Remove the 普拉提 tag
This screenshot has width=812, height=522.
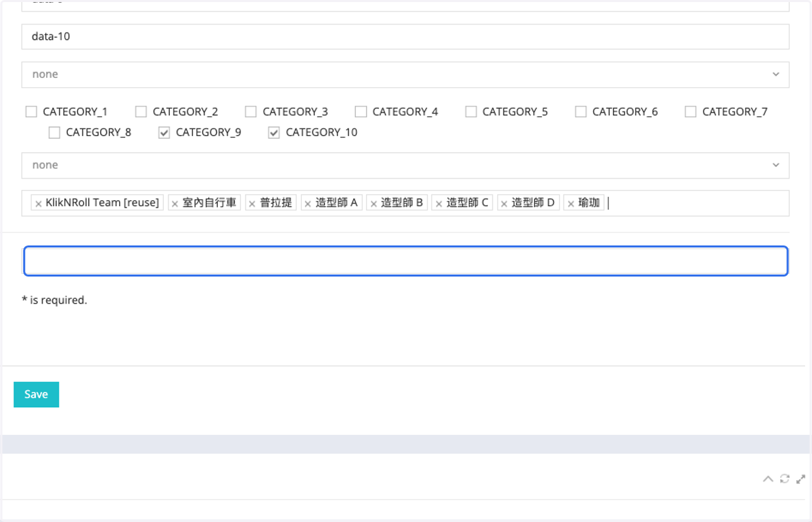click(x=252, y=204)
